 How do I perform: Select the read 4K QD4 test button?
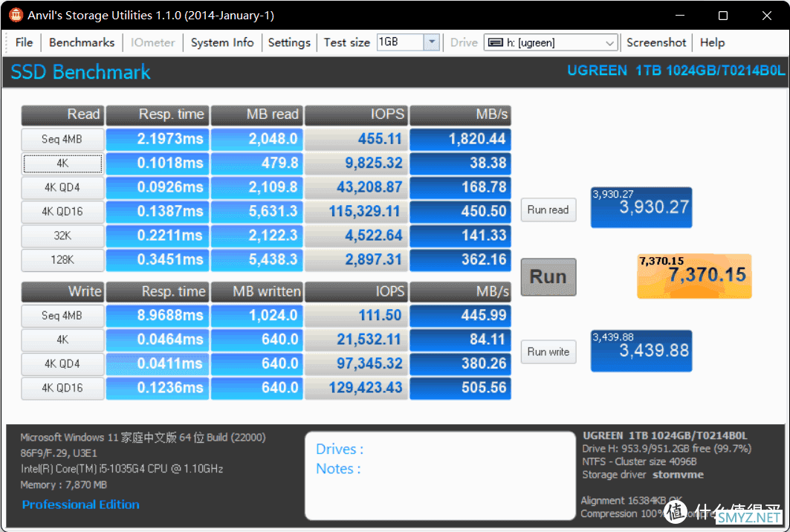(62, 187)
